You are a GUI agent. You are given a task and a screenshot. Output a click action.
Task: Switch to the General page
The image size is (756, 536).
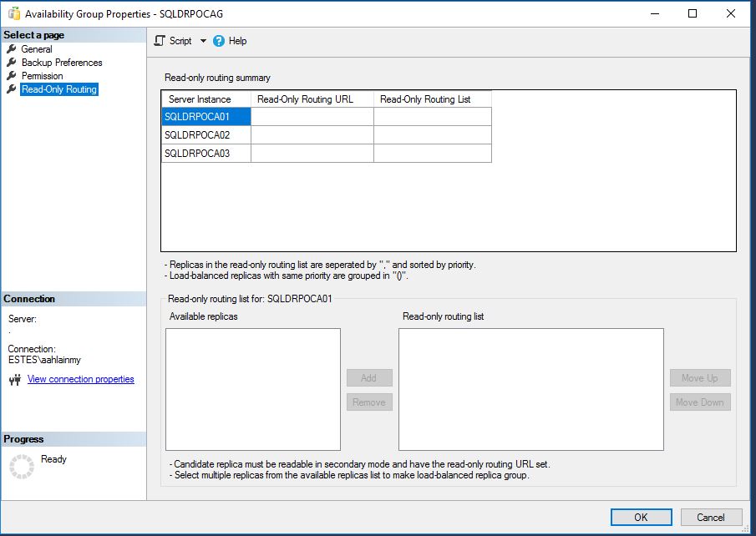click(x=36, y=48)
